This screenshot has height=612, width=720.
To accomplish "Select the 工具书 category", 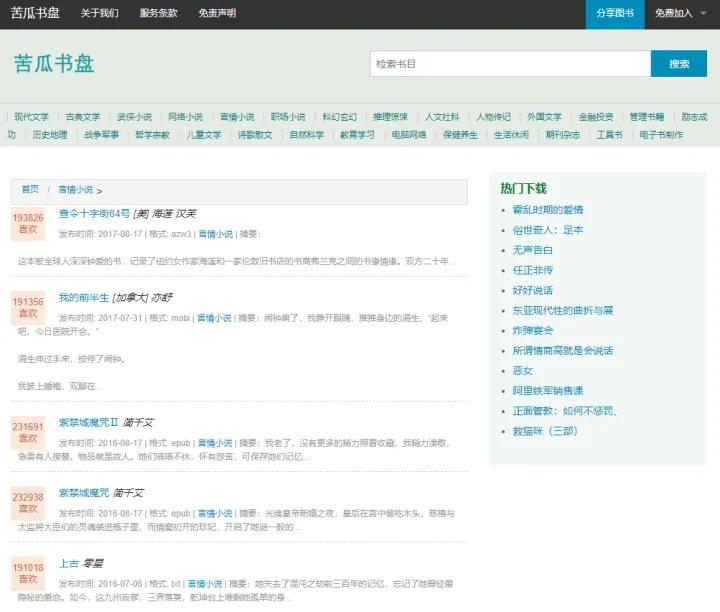I will tap(609, 135).
